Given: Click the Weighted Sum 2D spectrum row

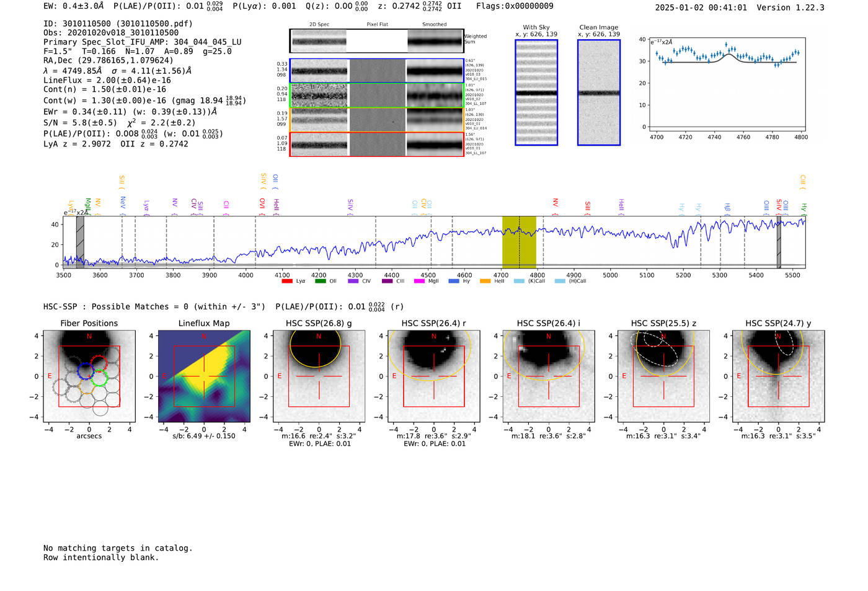Looking at the screenshot, I should pyautogui.click(x=377, y=41).
